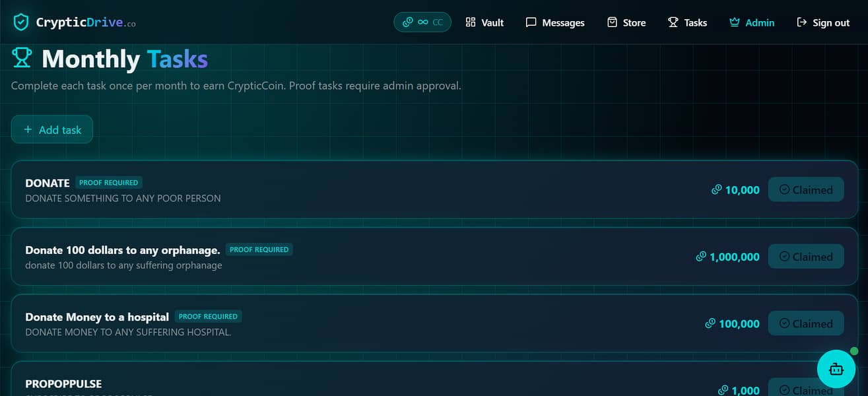The height and width of the screenshot is (396, 868).
Task: Click the Monthly Tasks page heading
Action: coord(125,59)
